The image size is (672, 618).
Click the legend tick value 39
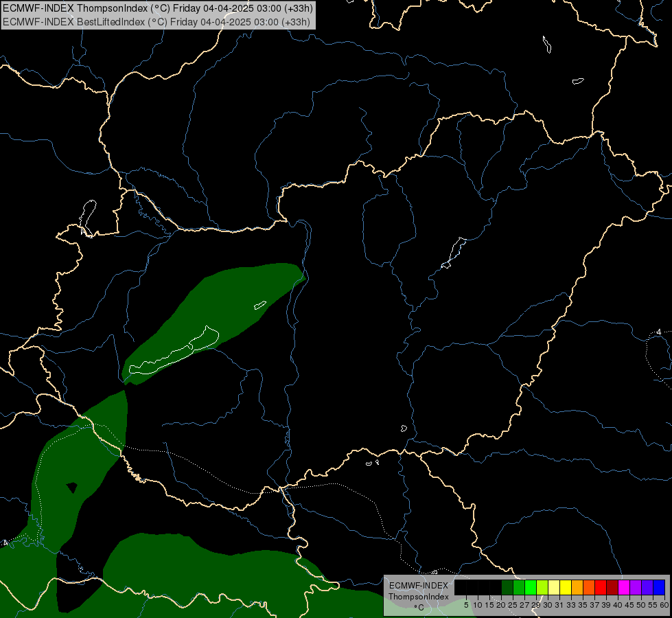(606, 605)
